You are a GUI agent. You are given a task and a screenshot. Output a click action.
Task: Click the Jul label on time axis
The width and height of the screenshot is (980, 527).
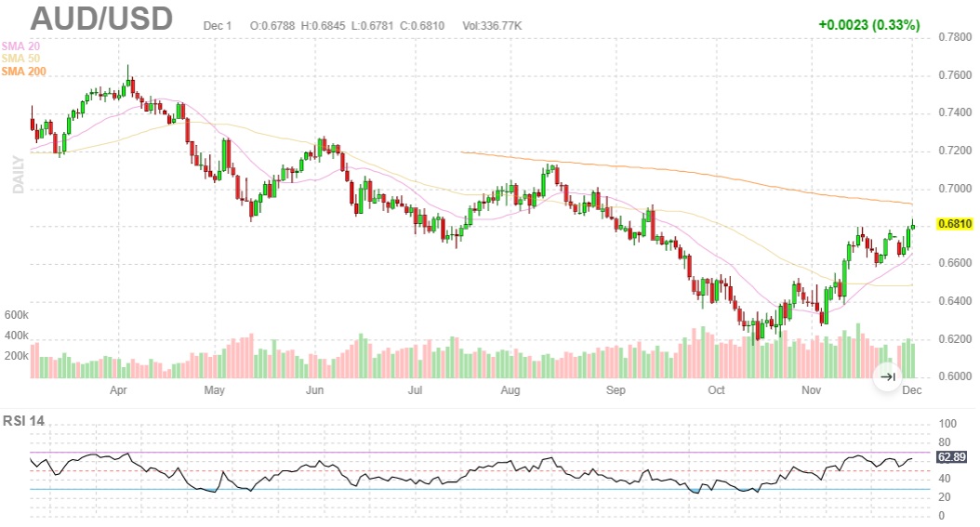click(415, 390)
